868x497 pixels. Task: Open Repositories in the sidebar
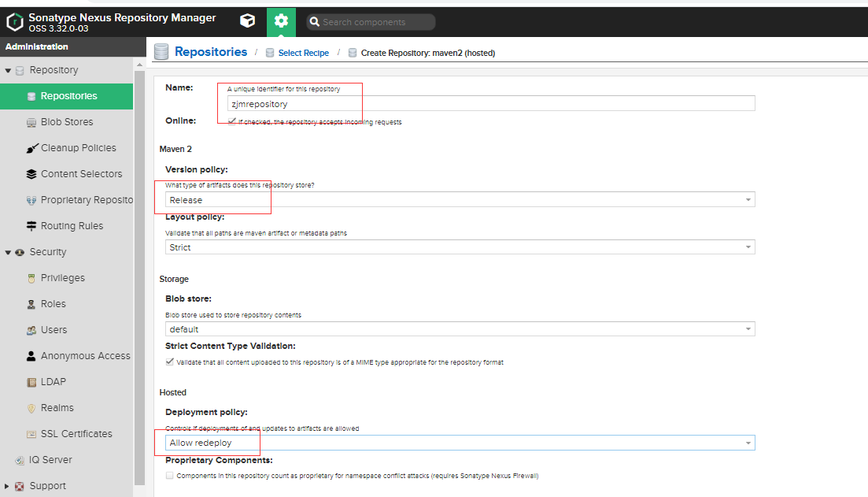[66, 96]
